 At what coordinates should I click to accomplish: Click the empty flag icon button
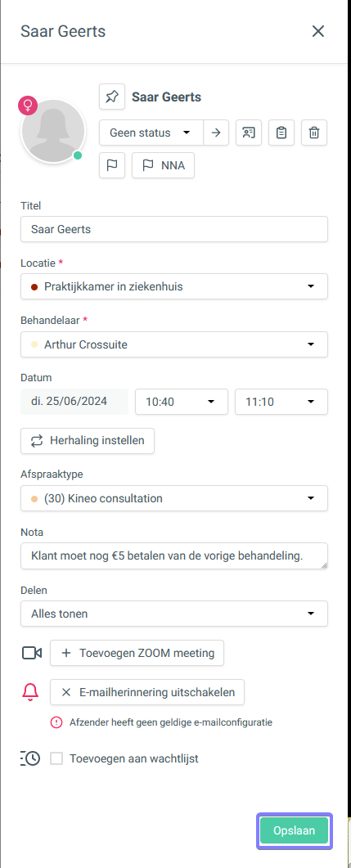coord(112,165)
